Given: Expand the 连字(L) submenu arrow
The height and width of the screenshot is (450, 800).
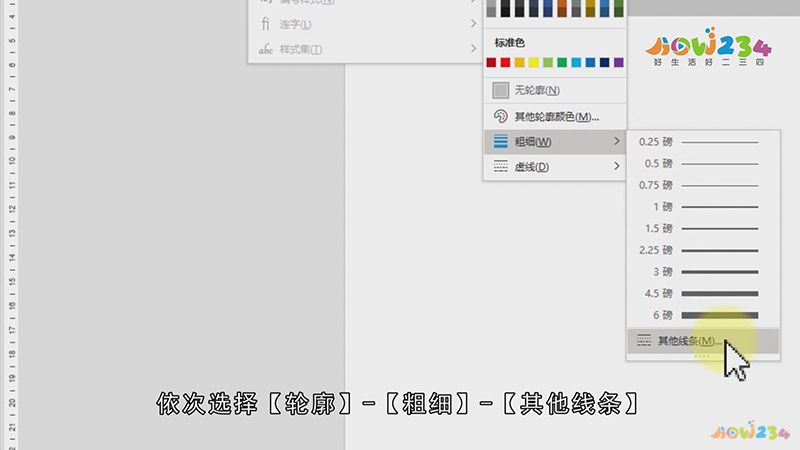Looking at the screenshot, I should click(x=473, y=23).
